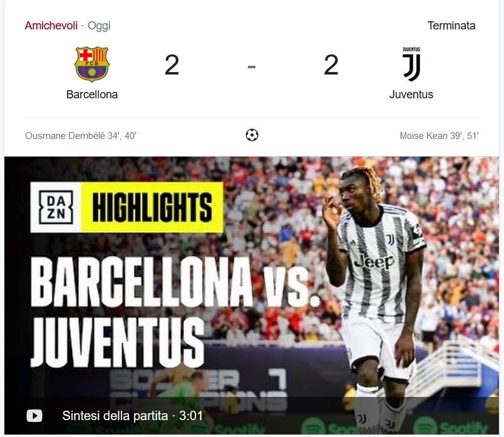
Task: Click the yellow HIGHLIGHTS banner
Action: [x=152, y=207]
